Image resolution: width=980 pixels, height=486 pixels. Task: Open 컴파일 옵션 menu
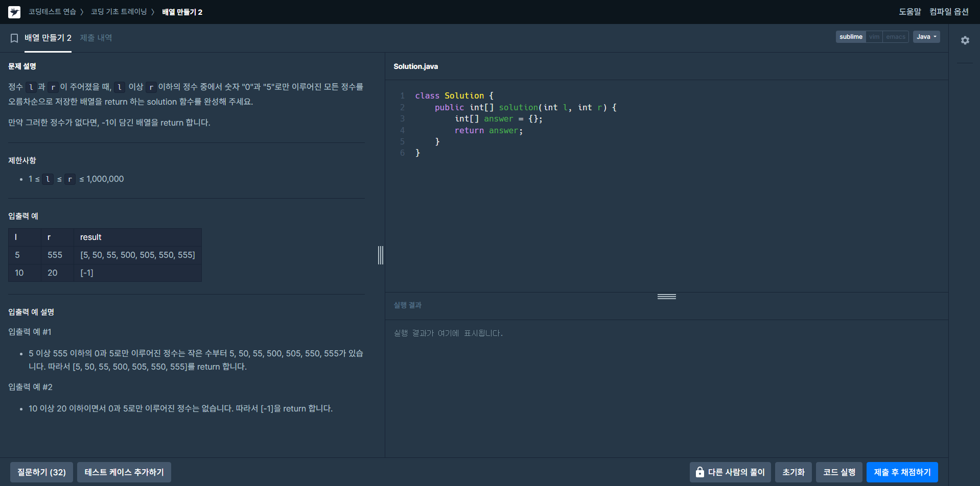[x=949, y=12]
